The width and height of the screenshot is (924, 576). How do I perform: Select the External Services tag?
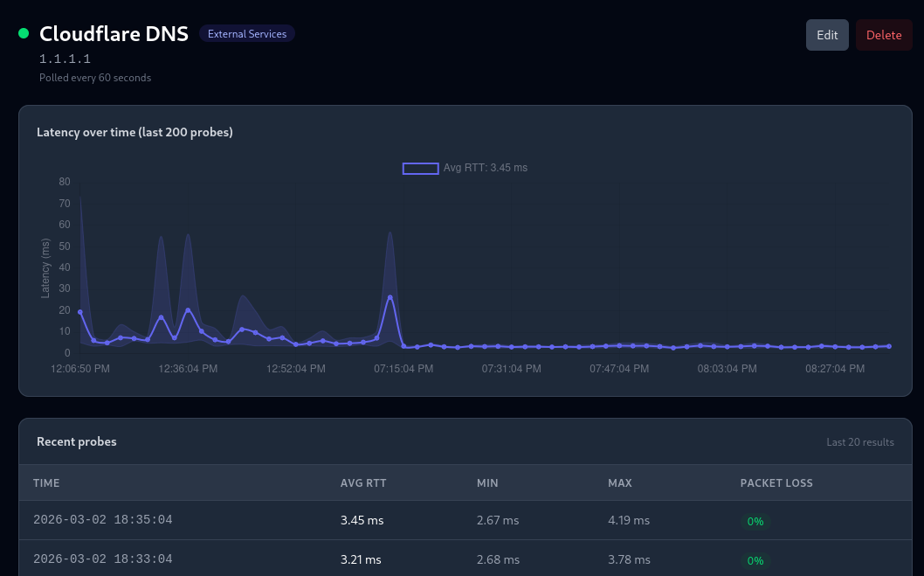pos(247,33)
